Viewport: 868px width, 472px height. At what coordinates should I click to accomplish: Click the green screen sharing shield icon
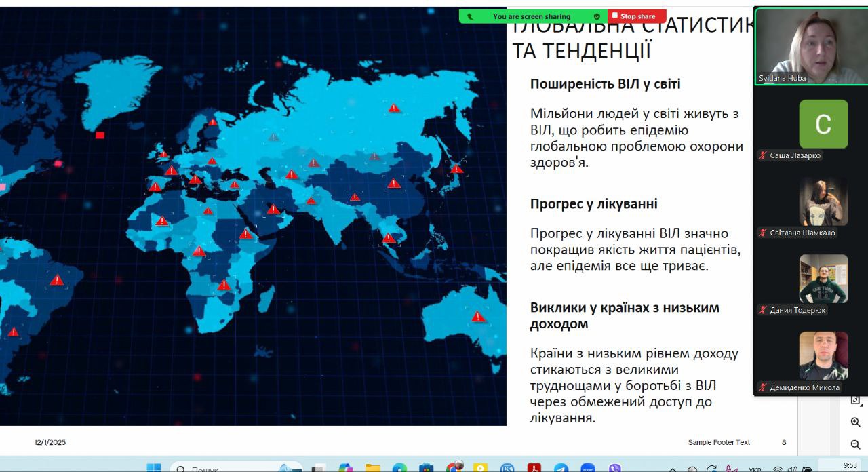pyautogui.click(x=597, y=16)
